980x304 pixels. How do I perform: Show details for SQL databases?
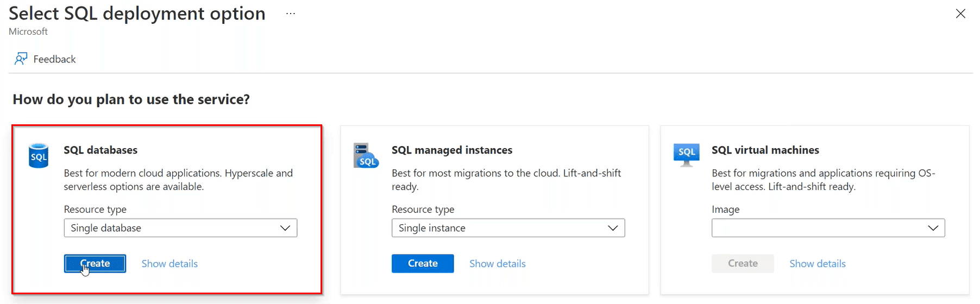point(169,264)
